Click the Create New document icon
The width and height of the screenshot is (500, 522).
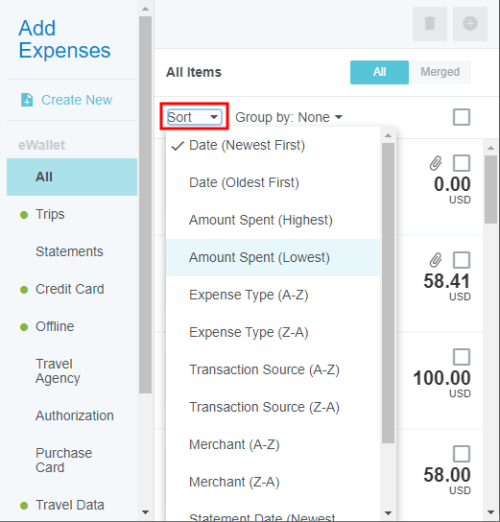click(x=27, y=100)
